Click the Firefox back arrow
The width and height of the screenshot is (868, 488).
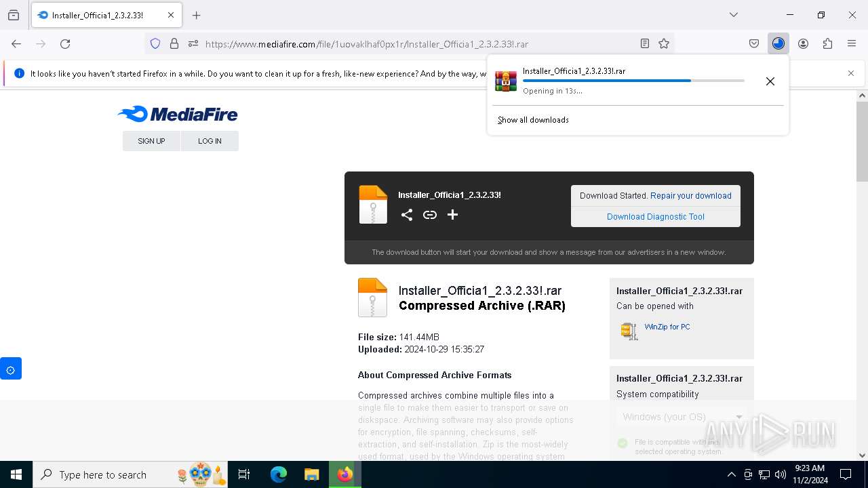pyautogui.click(x=16, y=43)
